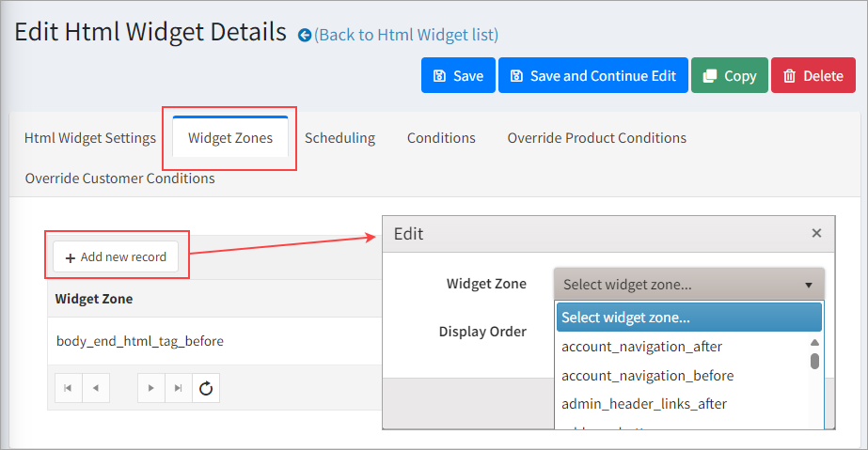Screen dimensions: 868x450
Task: Go to previous page of records
Action: pos(96,388)
